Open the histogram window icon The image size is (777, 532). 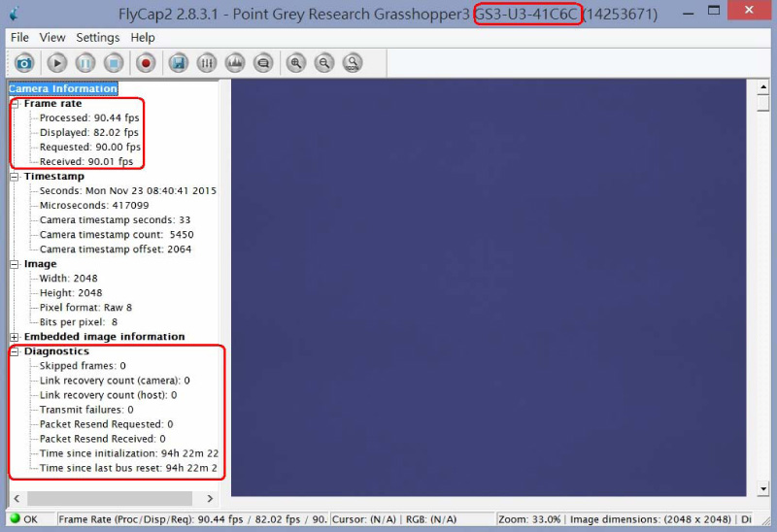[234, 63]
